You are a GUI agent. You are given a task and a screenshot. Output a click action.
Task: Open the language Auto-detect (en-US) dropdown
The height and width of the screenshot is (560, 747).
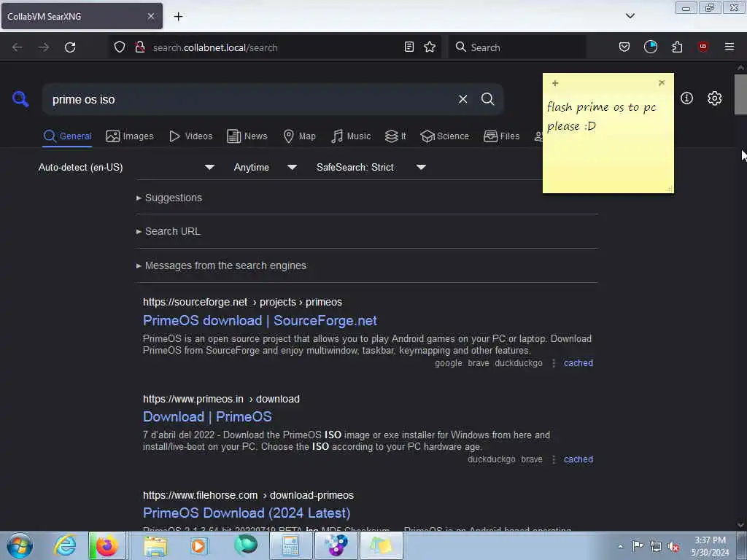[126, 167]
